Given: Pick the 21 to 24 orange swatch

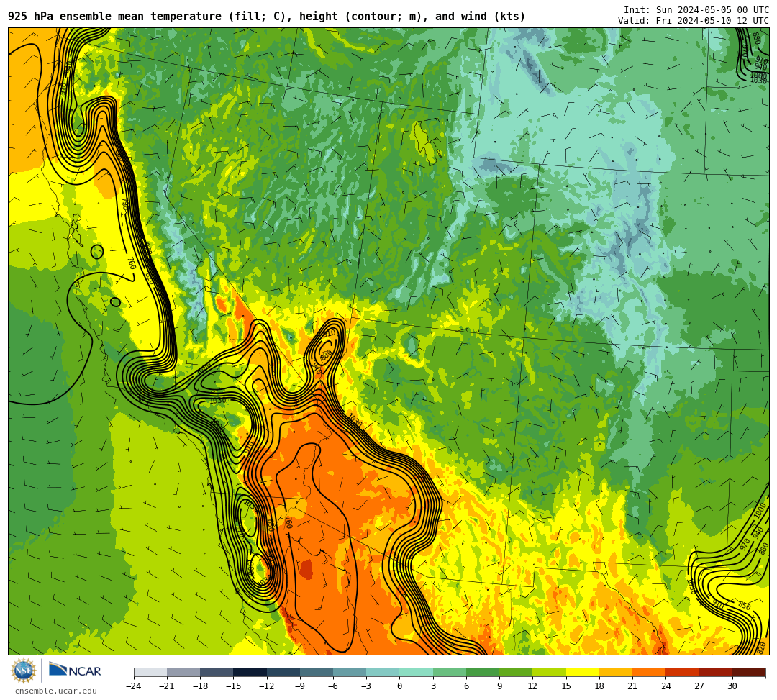Looking at the screenshot, I should [649, 672].
